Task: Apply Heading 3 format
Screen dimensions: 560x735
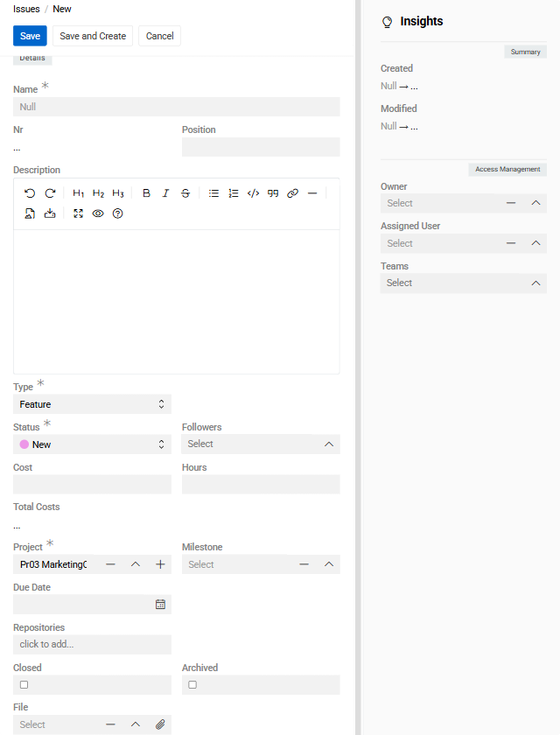Action: point(117,193)
